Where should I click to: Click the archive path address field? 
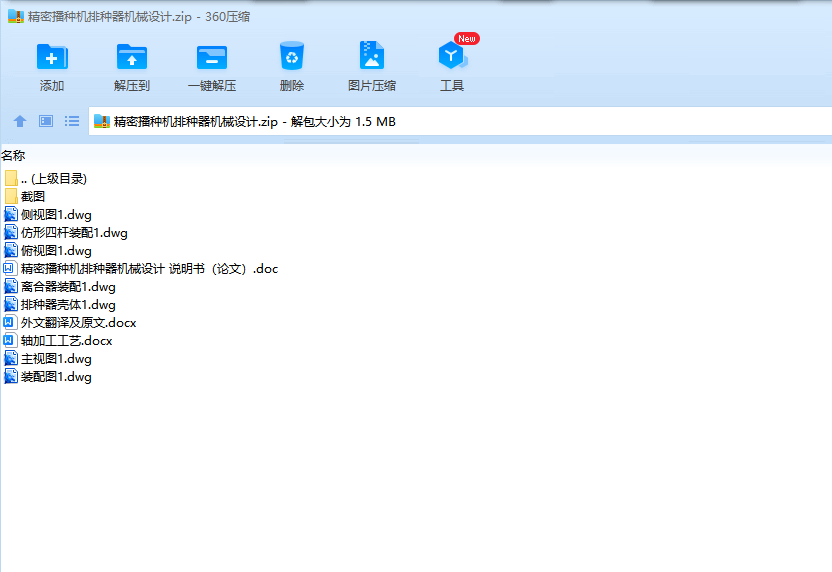[x=460, y=122]
